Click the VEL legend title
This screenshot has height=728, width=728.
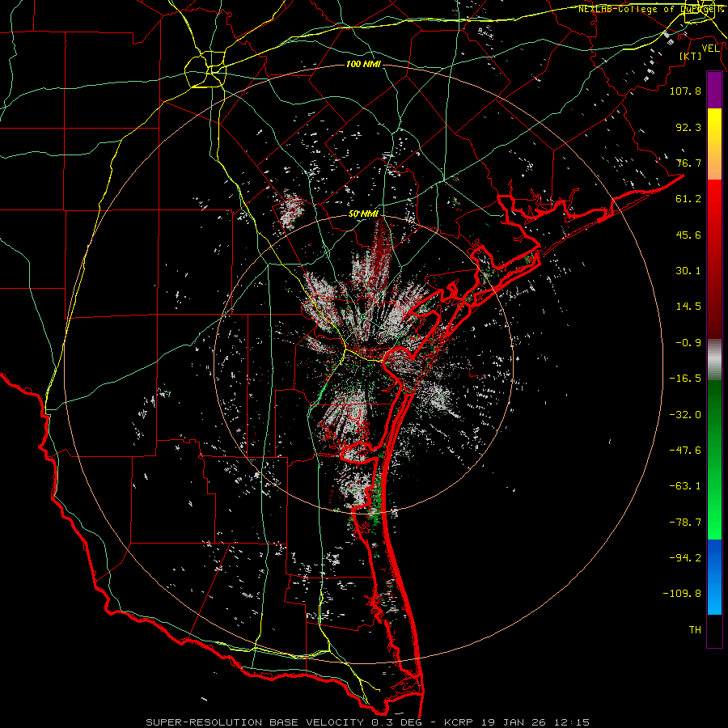710,49
